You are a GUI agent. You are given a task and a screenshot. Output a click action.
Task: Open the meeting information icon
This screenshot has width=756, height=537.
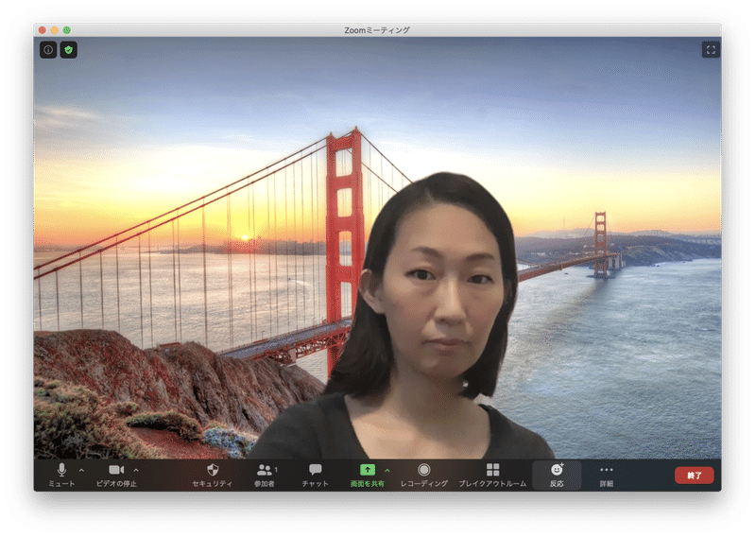[48, 50]
